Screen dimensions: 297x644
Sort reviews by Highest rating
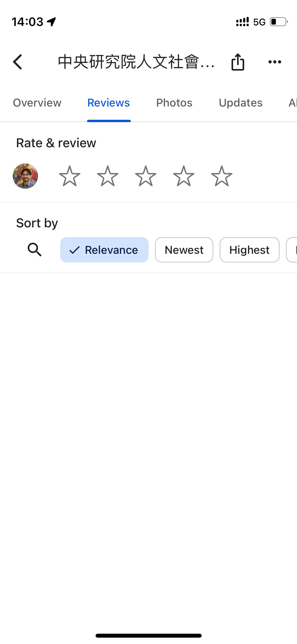click(x=249, y=250)
